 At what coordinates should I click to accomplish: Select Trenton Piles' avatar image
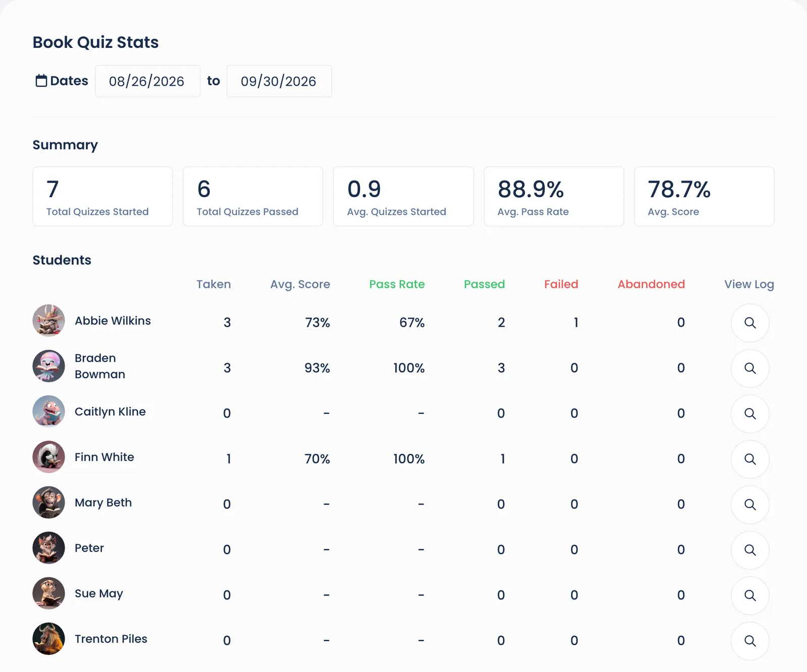[x=49, y=639]
